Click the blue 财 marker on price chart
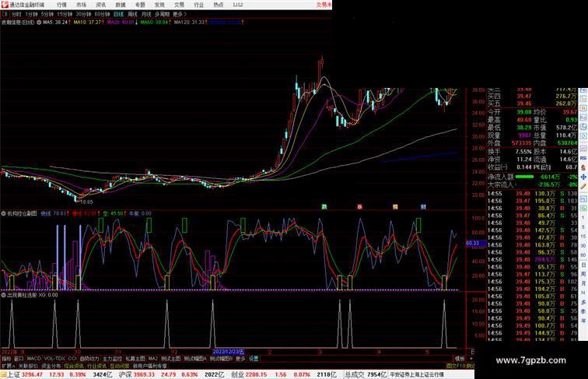588x379 pixels. click(x=423, y=207)
